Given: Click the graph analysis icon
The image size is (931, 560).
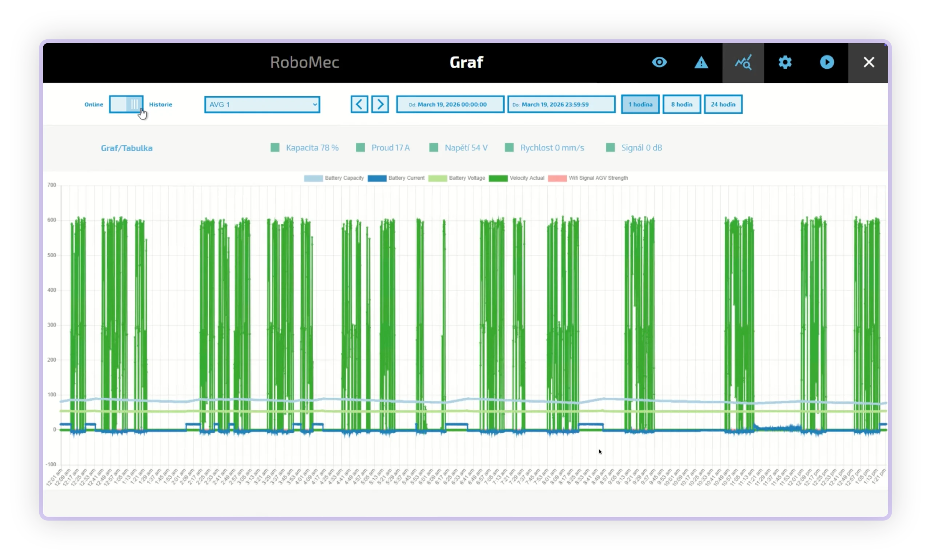Looking at the screenshot, I should [743, 63].
